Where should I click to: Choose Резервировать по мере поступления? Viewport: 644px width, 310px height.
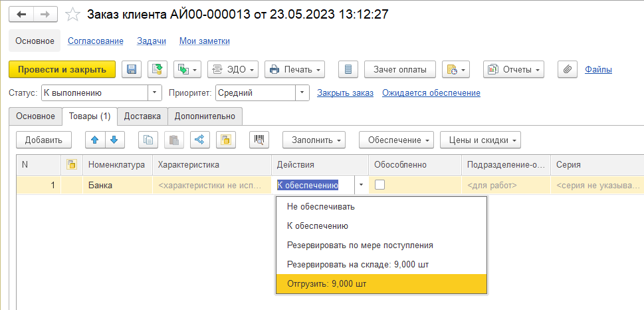pos(381,245)
